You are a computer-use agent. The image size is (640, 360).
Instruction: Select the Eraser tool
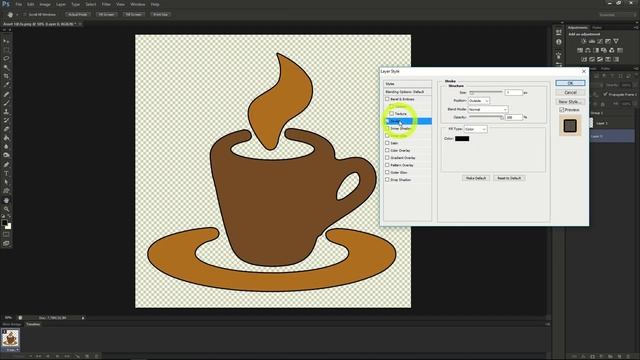point(6,129)
